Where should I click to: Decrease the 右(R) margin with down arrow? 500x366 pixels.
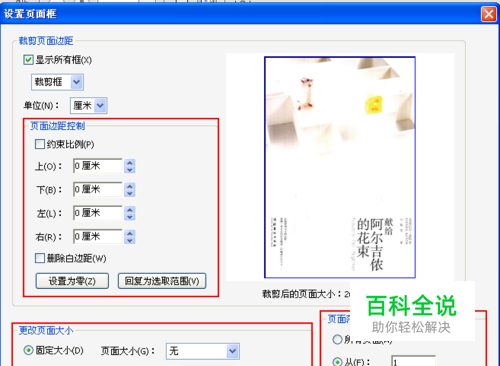point(130,241)
